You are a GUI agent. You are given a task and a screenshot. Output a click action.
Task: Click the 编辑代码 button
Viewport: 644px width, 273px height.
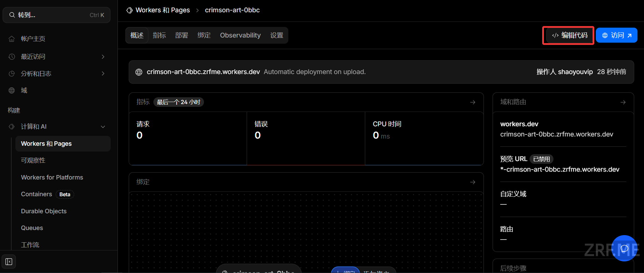pos(570,35)
